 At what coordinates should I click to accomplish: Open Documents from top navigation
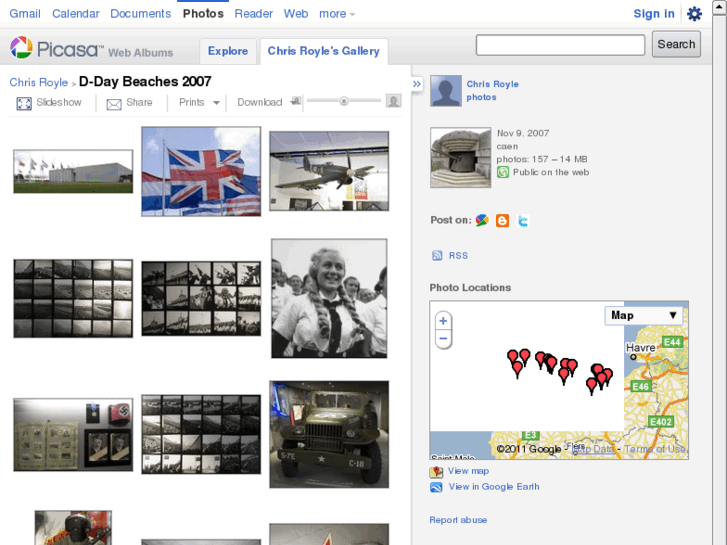(x=140, y=14)
